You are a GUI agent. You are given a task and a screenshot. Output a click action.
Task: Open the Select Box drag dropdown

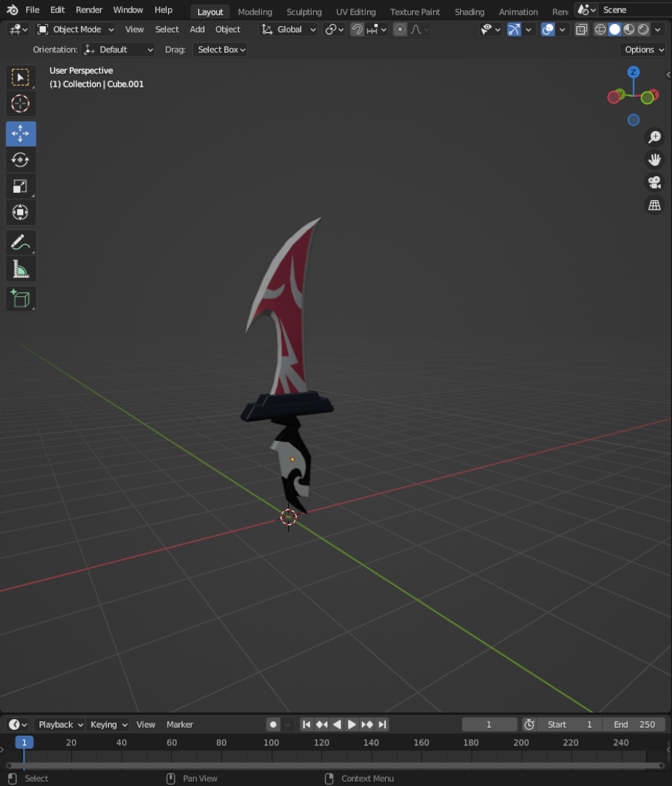[x=221, y=49]
